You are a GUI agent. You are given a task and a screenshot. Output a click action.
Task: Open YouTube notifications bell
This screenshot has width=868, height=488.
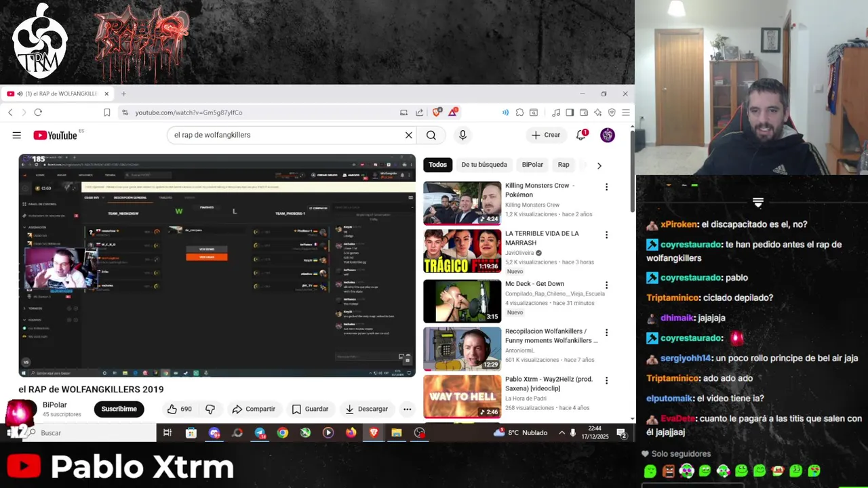(581, 135)
